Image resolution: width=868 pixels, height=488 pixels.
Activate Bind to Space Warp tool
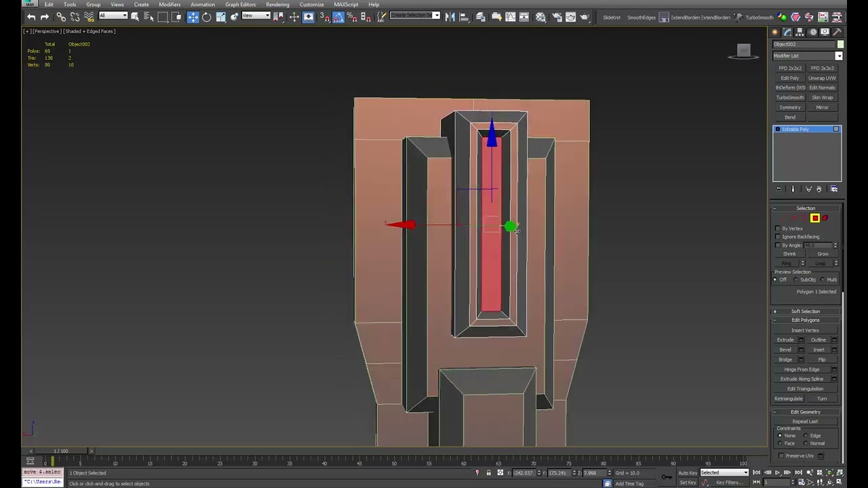point(89,17)
